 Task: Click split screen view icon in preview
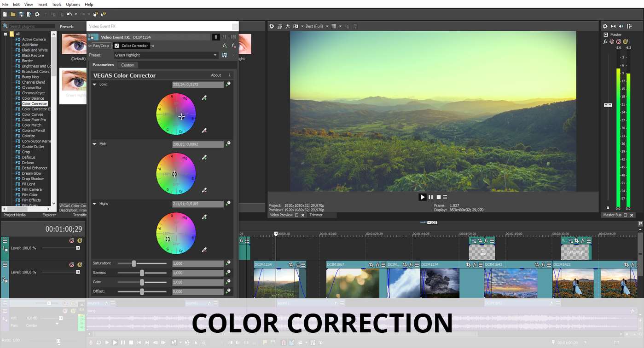pos(296,26)
